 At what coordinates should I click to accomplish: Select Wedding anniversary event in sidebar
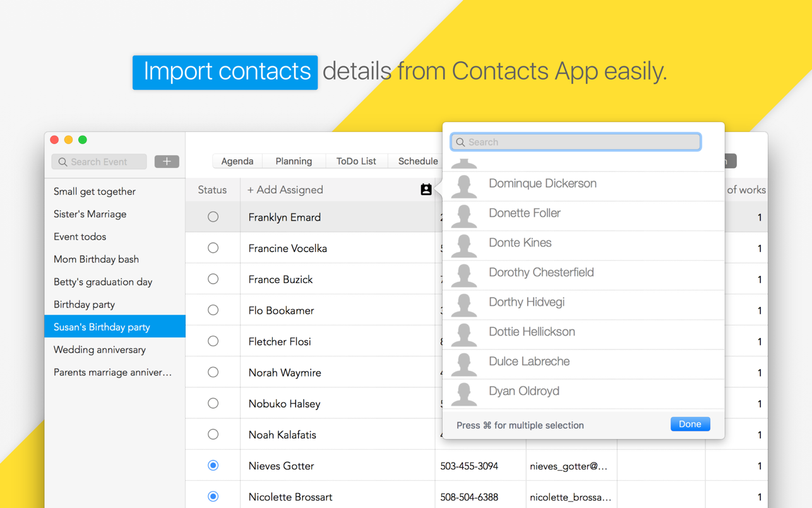(100, 349)
